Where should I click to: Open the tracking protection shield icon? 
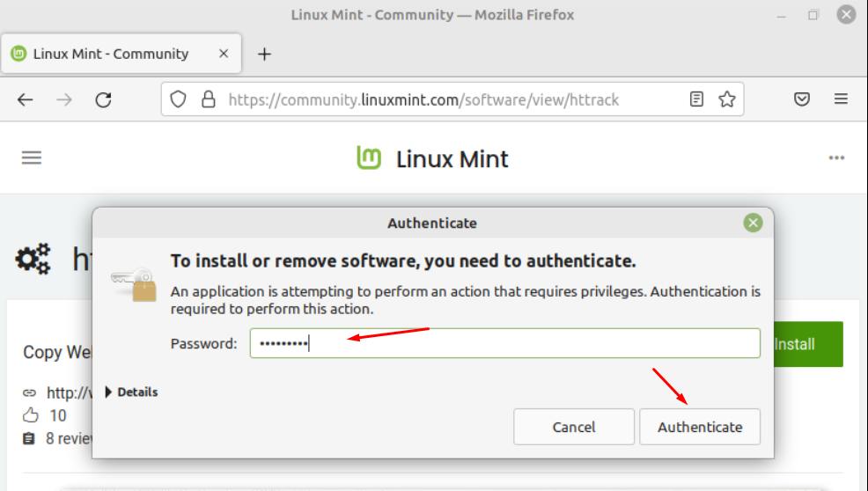tap(178, 99)
